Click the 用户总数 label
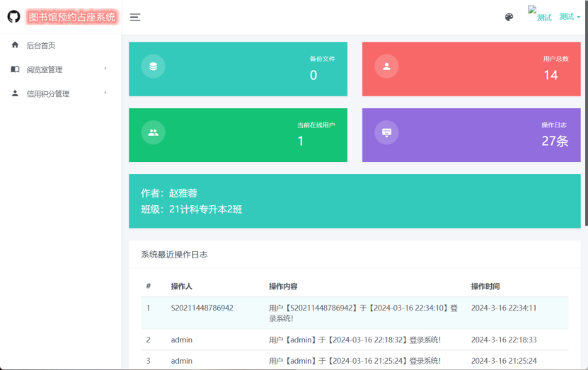The image size is (588, 370). 555,59
